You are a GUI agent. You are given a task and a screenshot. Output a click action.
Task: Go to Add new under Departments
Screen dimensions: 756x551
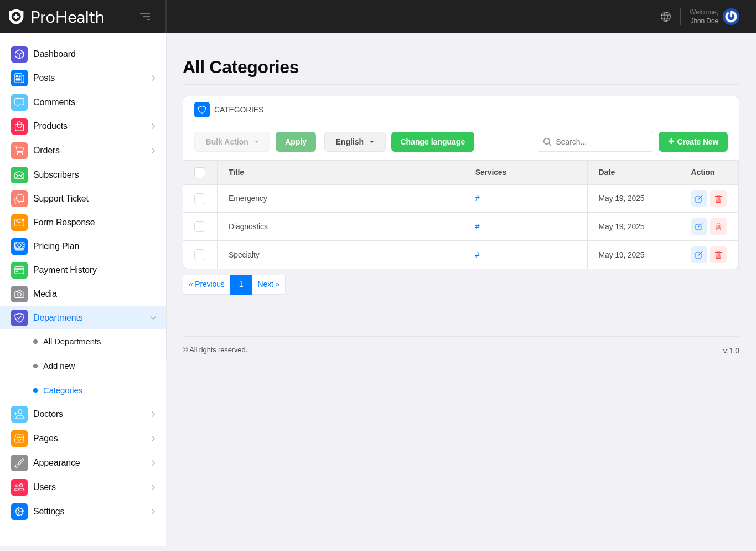pyautogui.click(x=59, y=366)
